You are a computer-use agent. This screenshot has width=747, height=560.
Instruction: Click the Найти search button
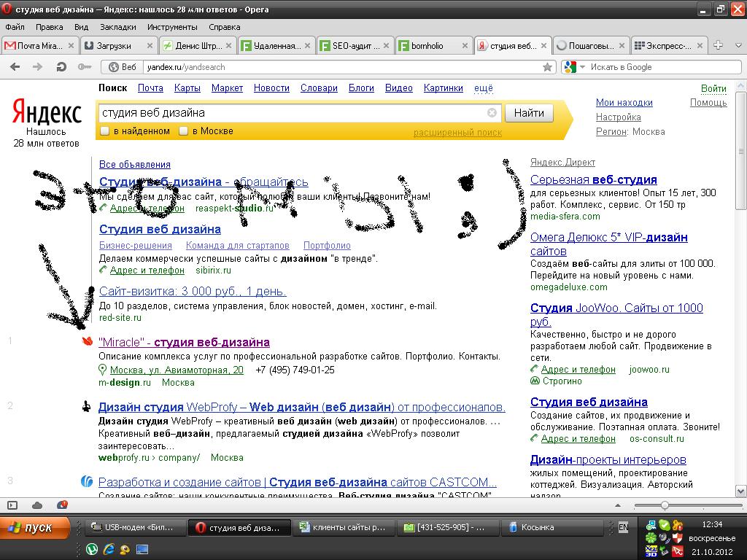[529, 113]
